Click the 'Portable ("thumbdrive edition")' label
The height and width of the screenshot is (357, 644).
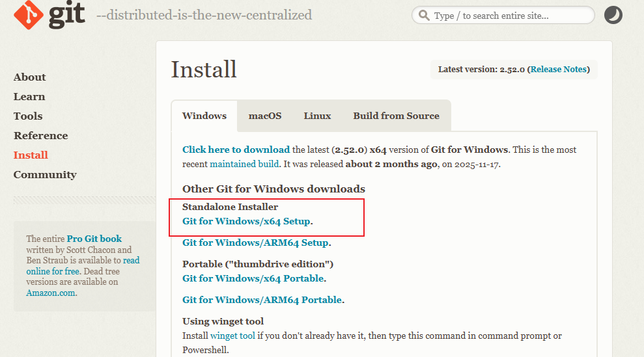(258, 264)
